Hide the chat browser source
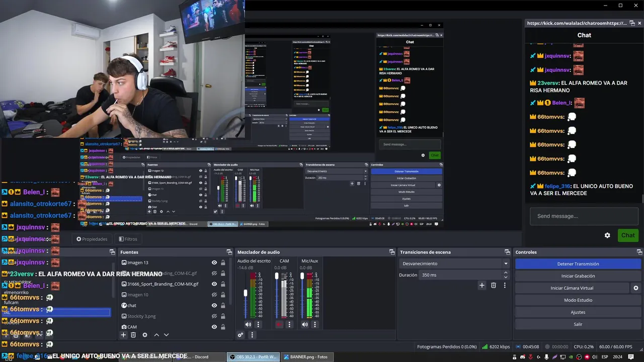This screenshot has height=362, width=644. click(214, 305)
